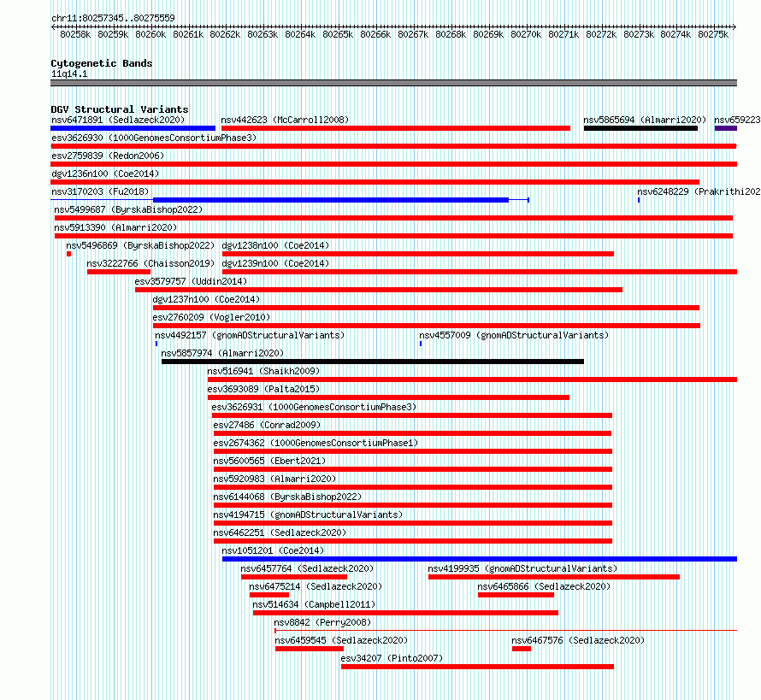Image resolution: width=761 pixels, height=700 pixels.
Task: Click nsv5913390 (Almarri2020) label
Action: tap(115, 227)
